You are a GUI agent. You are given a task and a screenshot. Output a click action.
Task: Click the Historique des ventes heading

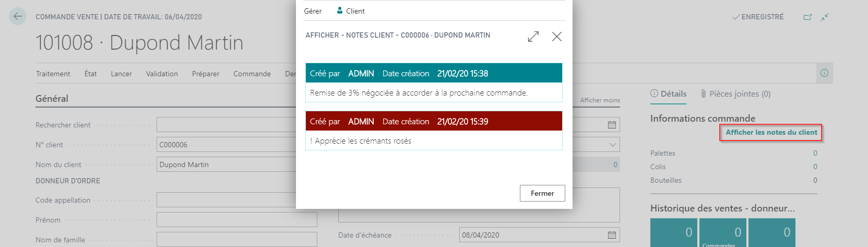point(722,208)
